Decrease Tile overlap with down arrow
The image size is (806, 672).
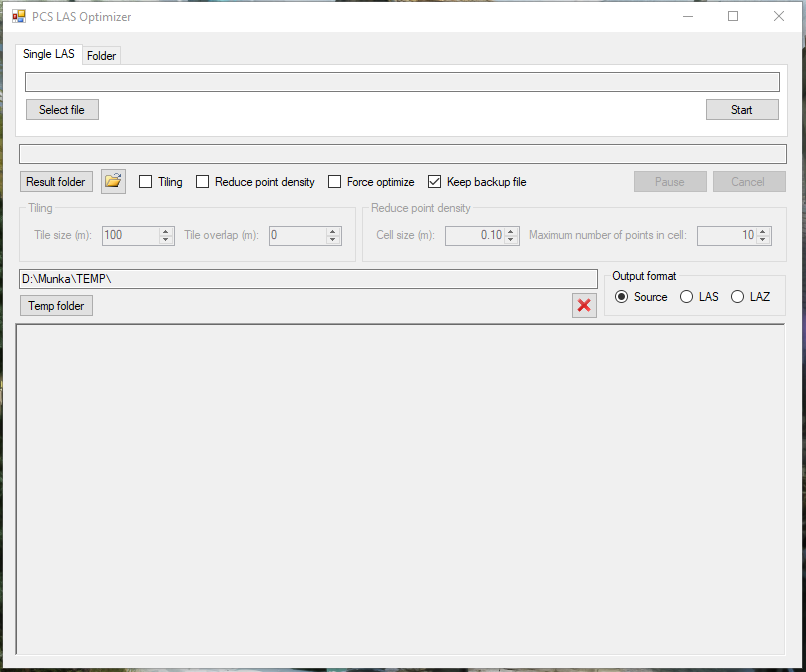pos(333,240)
